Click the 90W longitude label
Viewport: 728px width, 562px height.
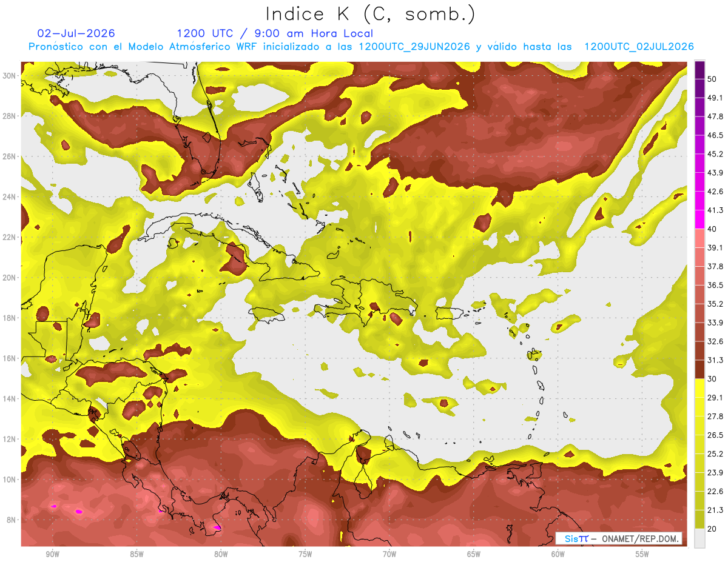pyautogui.click(x=52, y=555)
